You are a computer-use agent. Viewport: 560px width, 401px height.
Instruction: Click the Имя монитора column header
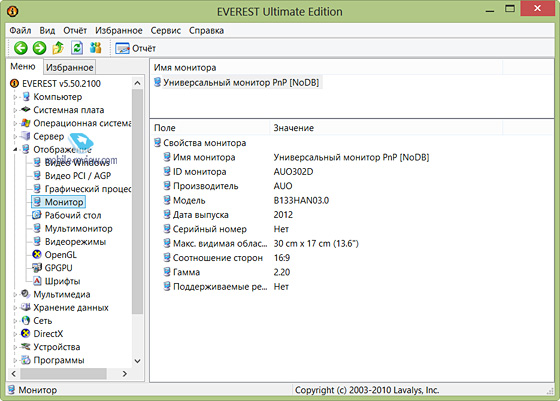[x=326, y=67]
